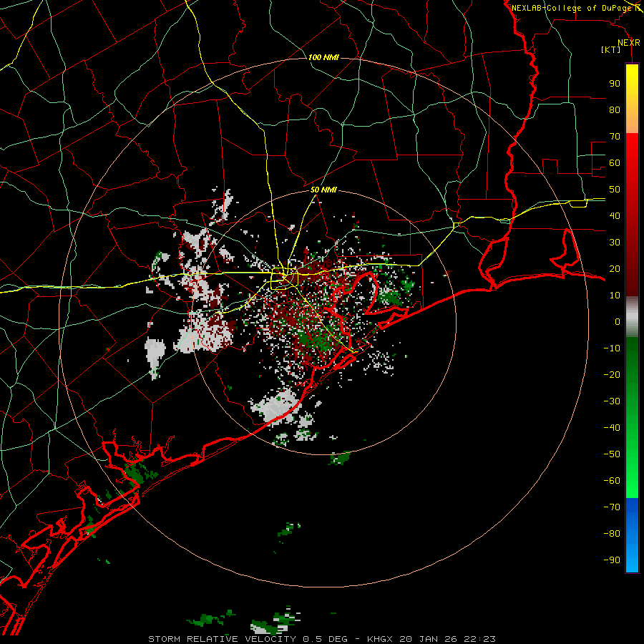Select the 50 value on the velocity scale
644x644 pixels.
[615, 190]
